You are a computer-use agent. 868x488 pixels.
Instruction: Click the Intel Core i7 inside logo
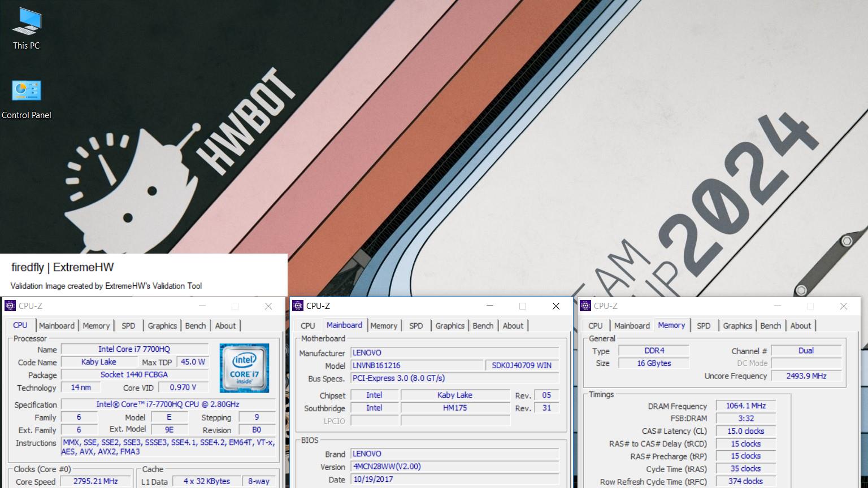coord(244,368)
